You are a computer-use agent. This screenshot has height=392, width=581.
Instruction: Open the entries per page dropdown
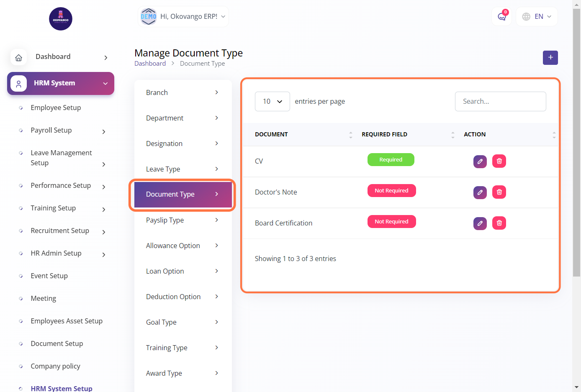coord(272,102)
